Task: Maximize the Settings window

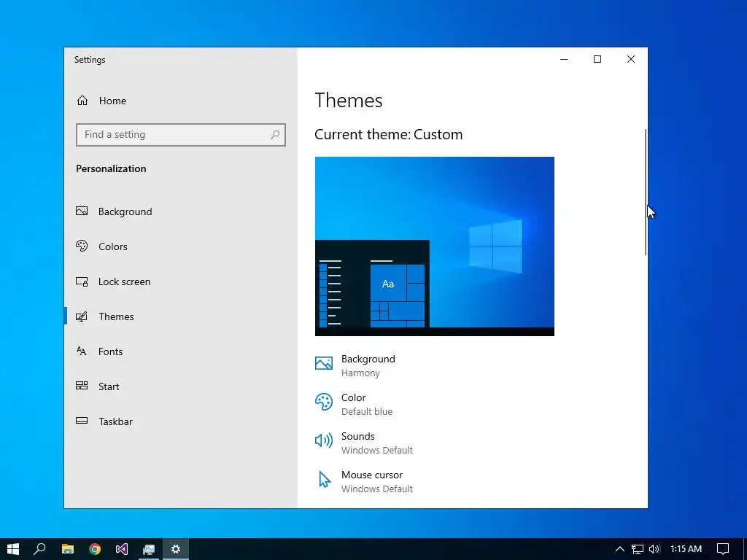Action: 597,59
